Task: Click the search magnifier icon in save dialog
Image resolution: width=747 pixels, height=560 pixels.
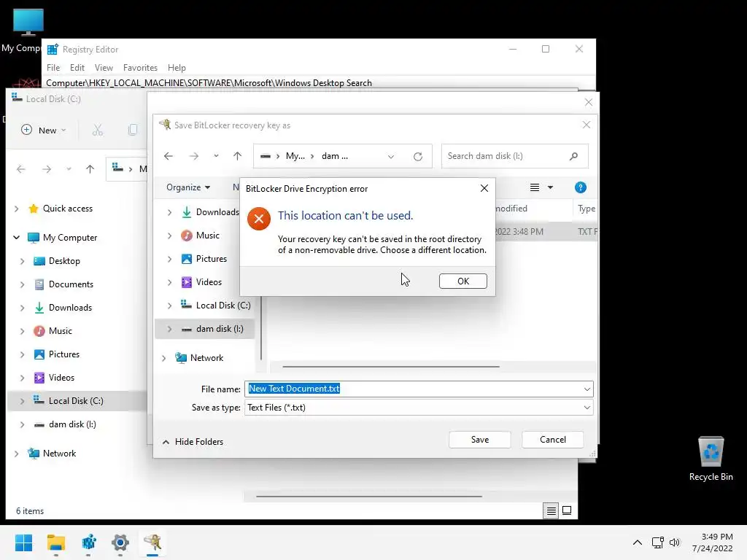Action: click(x=573, y=156)
